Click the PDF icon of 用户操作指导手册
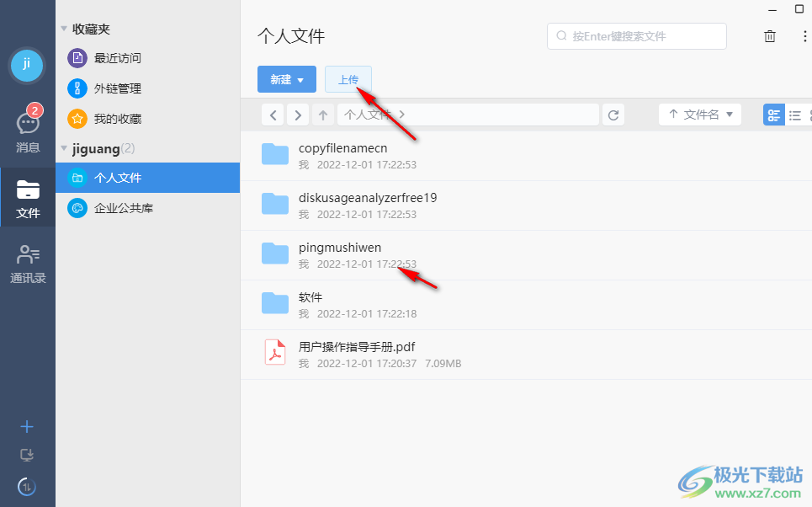This screenshot has width=812, height=507. pyautogui.click(x=275, y=353)
